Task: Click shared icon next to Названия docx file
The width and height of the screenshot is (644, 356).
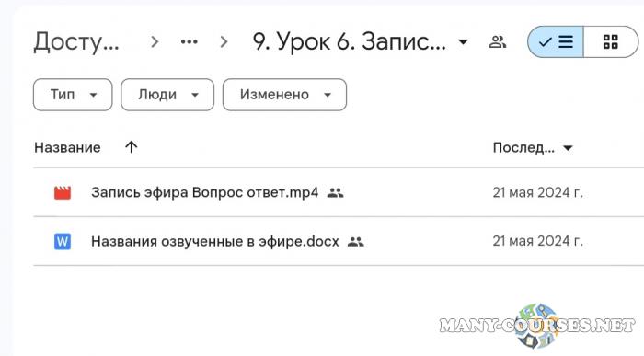Action: pos(356,241)
